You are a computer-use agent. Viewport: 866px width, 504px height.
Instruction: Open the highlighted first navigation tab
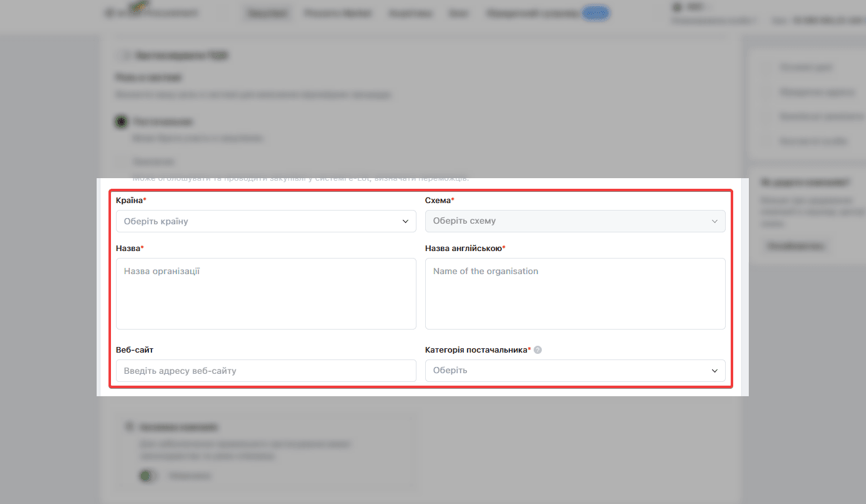[x=268, y=13]
